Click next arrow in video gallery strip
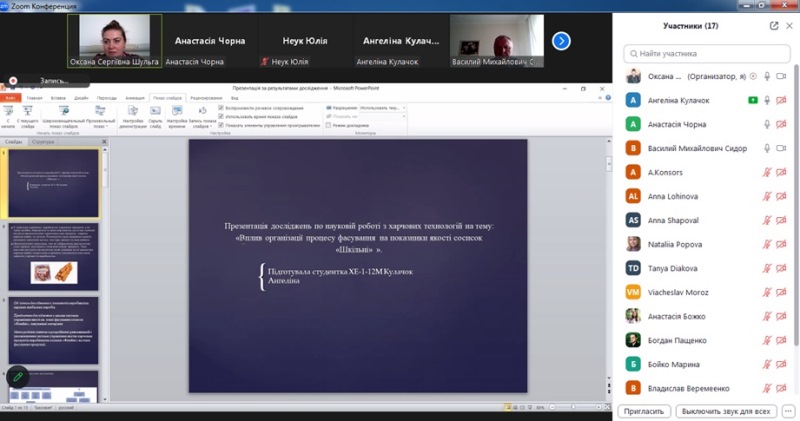800x421 pixels. [x=561, y=41]
